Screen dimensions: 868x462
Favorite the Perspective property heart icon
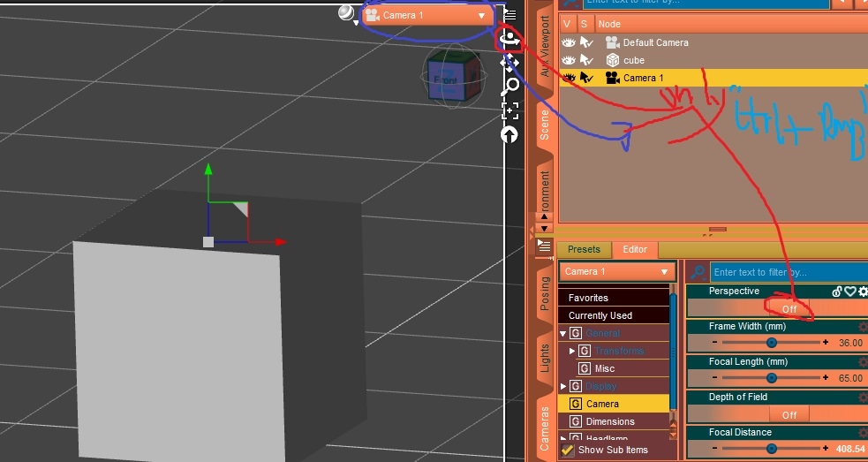[x=850, y=292]
